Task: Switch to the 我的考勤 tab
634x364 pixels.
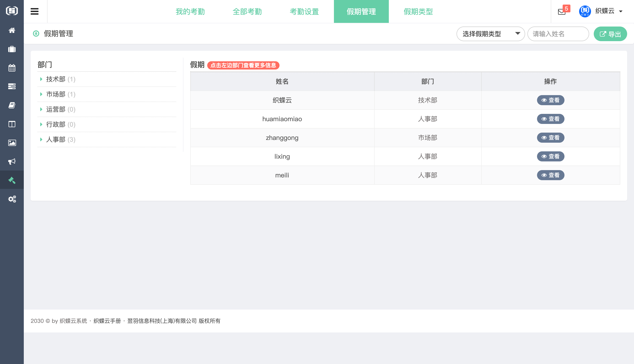Action: click(190, 11)
